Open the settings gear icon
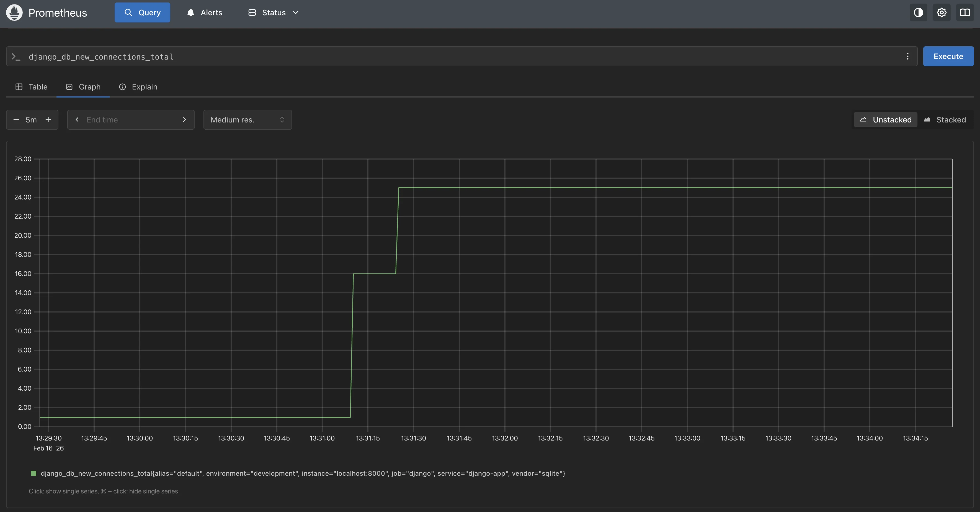The image size is (980, 512). pyautogui.click(x=941, y=12)
